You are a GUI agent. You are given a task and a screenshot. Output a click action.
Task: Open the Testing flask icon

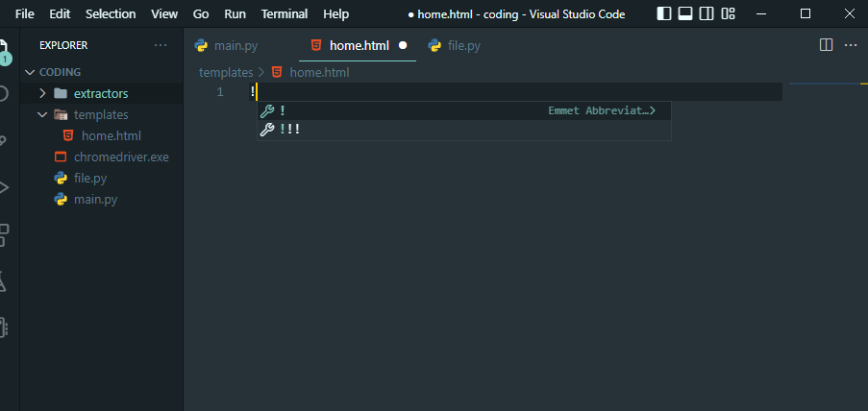(3, 281)
